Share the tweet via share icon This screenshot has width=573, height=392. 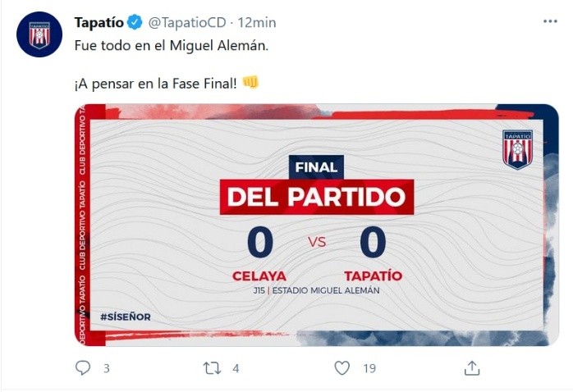[x=472, y=368]
